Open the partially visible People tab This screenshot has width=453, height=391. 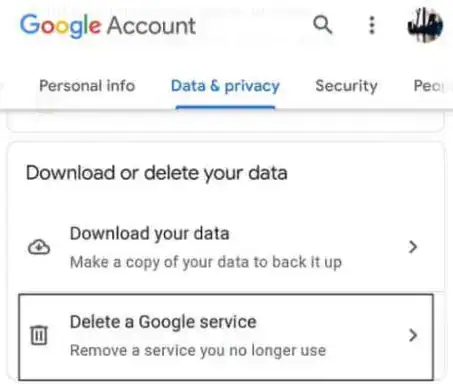coord(429,86)
